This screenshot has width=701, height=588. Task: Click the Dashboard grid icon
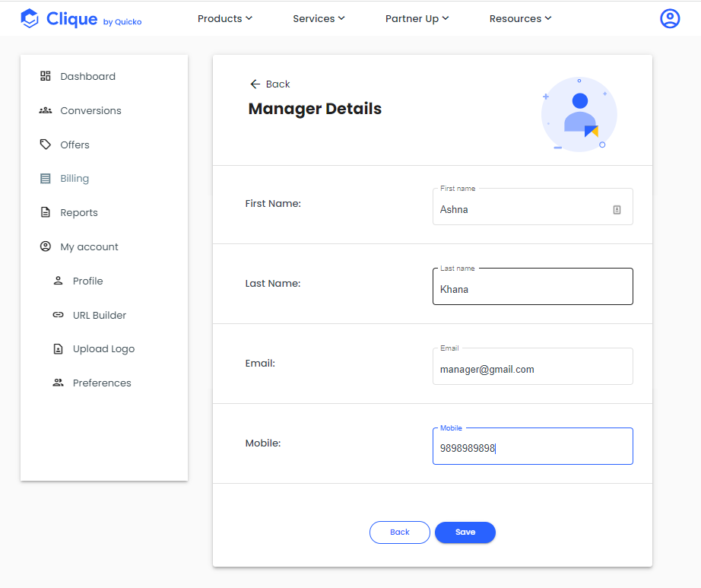coord(45,76)
